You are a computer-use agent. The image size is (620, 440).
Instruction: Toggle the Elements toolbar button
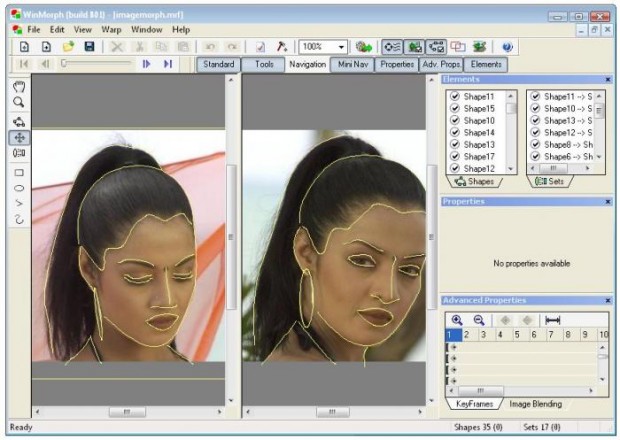tap(486, 64)
